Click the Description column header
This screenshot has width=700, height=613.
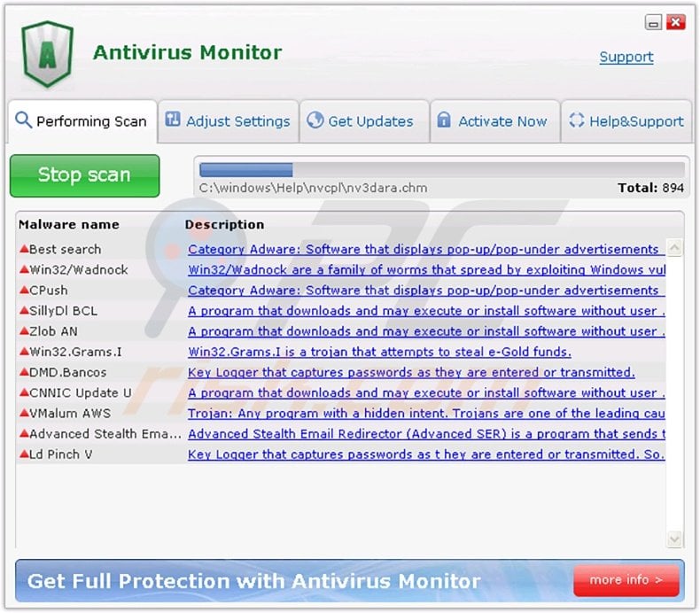(224, 224)
